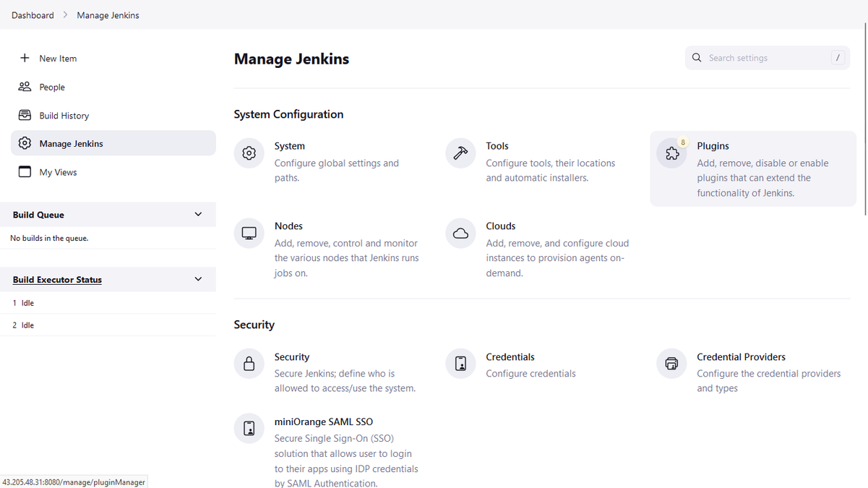Select Manage Jenkins in sidebar
Viewport: 868px width, 488px height.
[113, 143]
